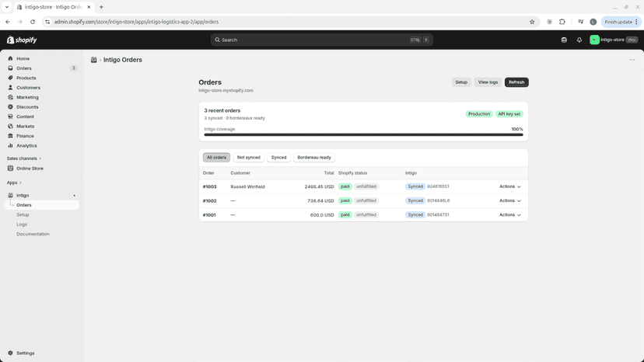Open notifications bell
Screen dimensions: 644x362
579,40
